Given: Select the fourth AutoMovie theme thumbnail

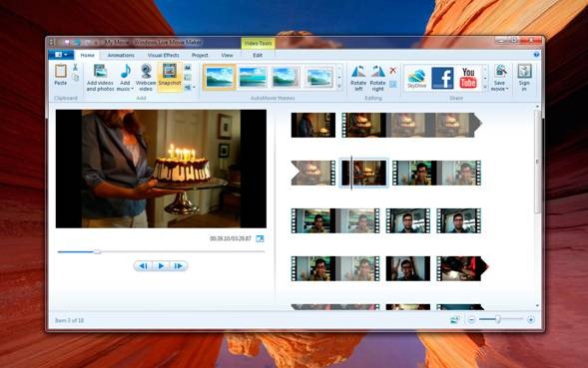Looking at the screenshot, I should pos(318,77).
